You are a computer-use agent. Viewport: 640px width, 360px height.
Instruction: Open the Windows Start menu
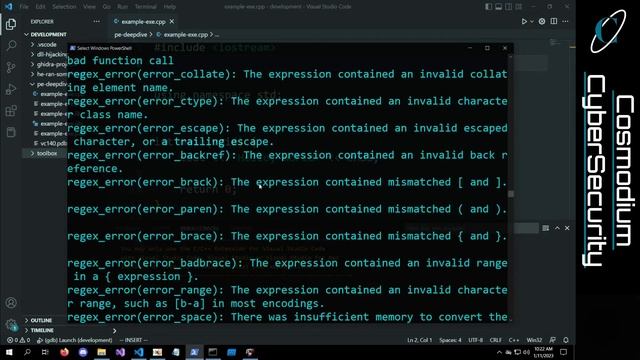[x=9, y=352]
